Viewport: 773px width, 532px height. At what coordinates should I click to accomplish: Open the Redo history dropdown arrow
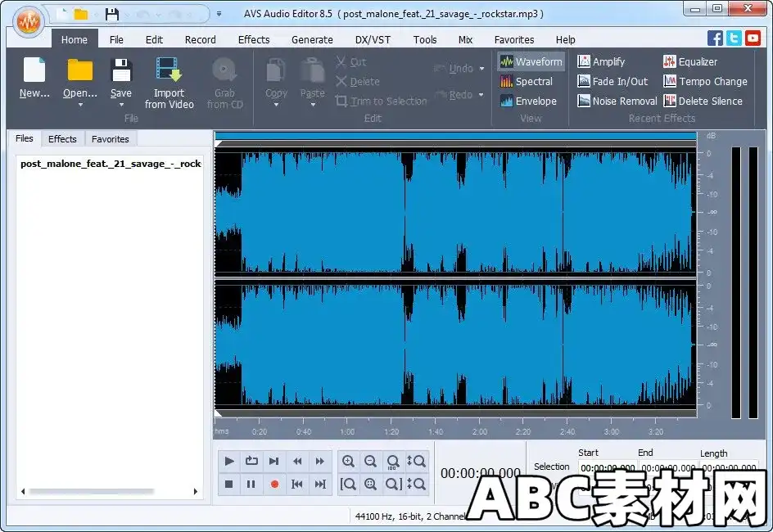point(481,95)
